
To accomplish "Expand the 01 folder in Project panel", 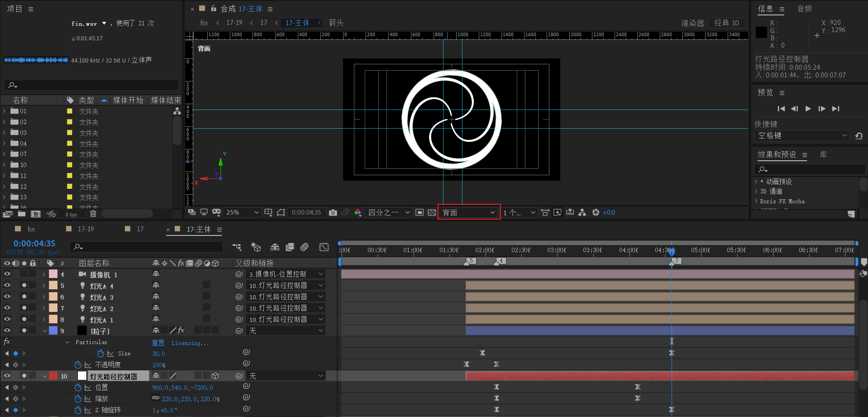I will click(4, 111).
